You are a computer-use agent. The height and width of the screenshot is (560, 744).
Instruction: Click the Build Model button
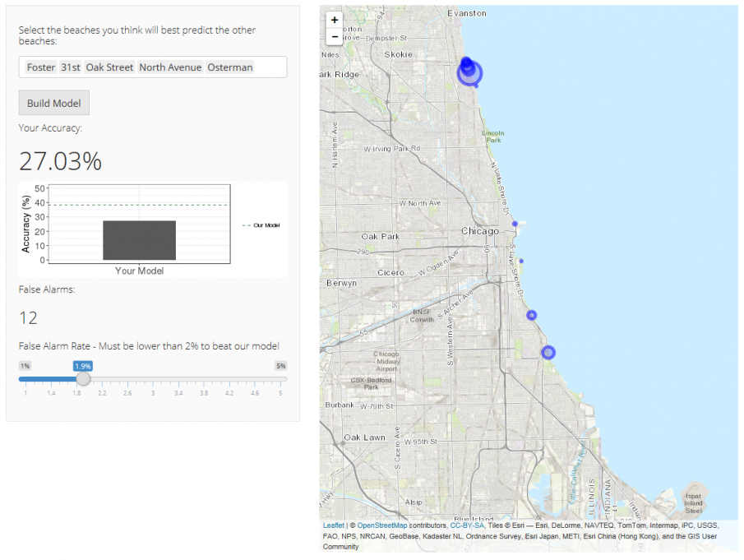point(54,103)
